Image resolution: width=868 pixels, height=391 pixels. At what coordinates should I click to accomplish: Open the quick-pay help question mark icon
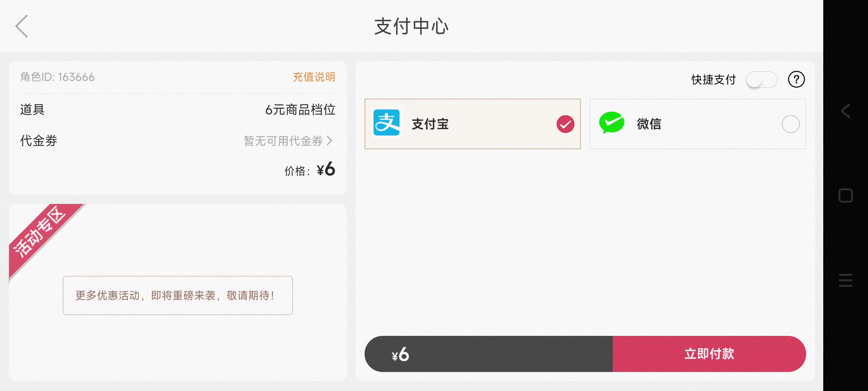click(796, 80)
